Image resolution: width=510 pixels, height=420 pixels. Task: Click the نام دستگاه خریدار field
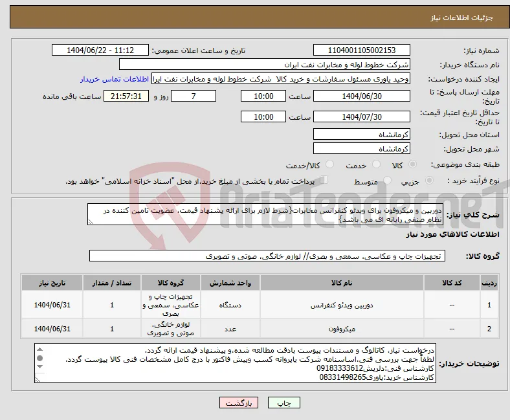tap(265, 65)
